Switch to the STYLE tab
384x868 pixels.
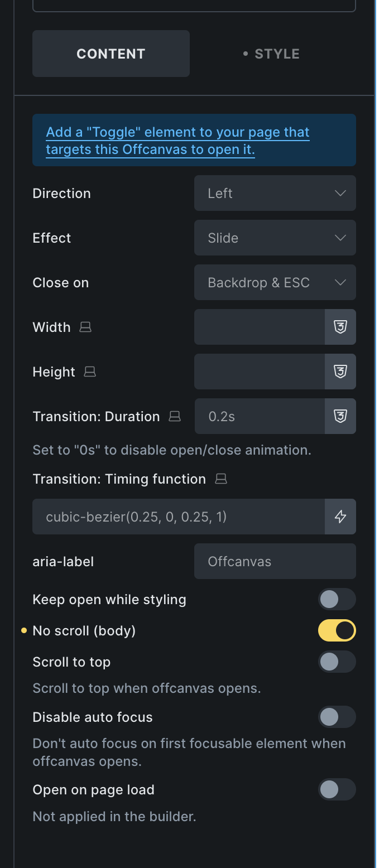click(x=272, y=54)
